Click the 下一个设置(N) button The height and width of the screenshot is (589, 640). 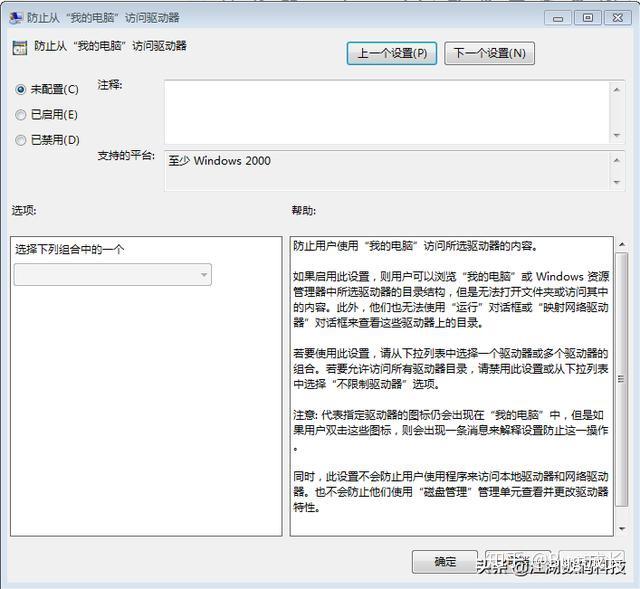pos(489,53)
